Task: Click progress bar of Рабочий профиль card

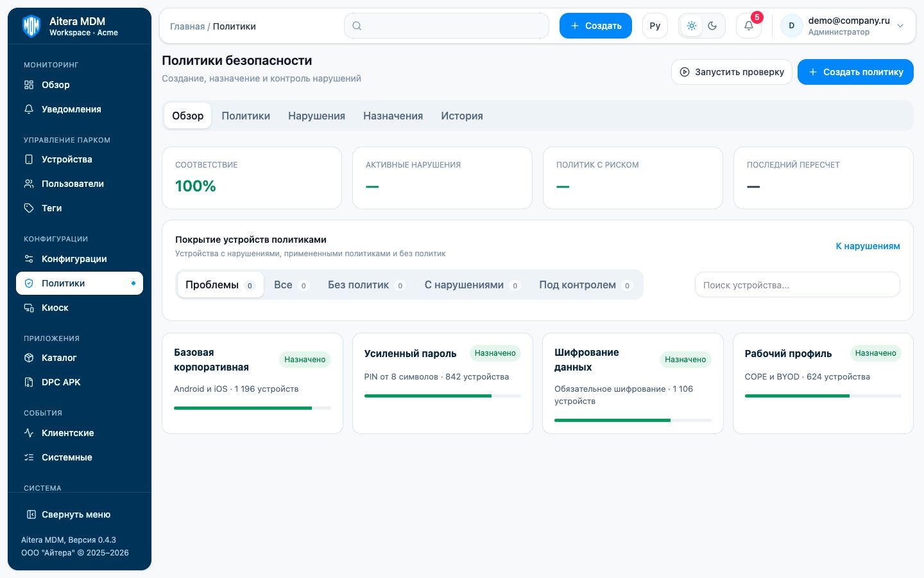Action: pos(823,396)
